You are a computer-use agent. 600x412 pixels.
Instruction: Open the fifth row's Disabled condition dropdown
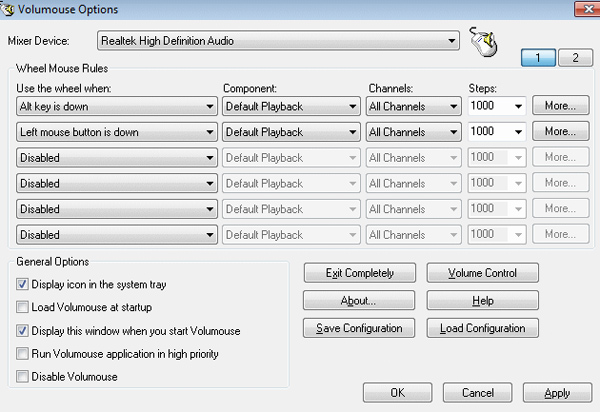coord(117,209)
